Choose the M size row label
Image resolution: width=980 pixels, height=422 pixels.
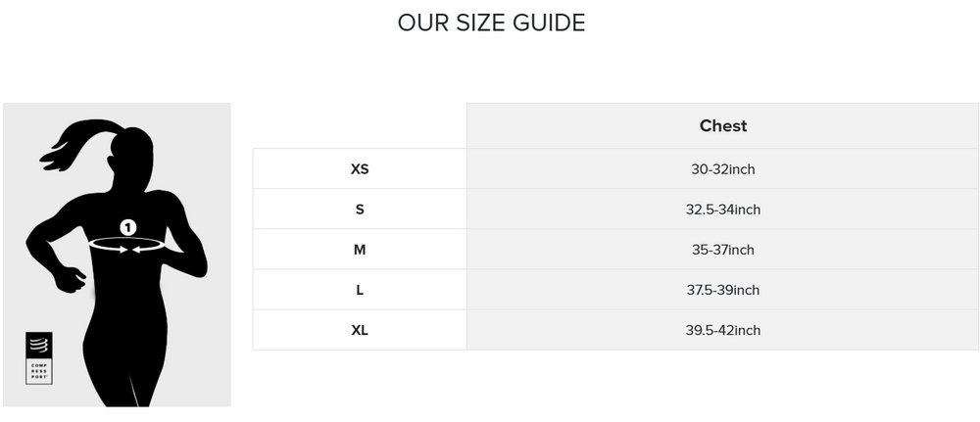click(360, 250)
